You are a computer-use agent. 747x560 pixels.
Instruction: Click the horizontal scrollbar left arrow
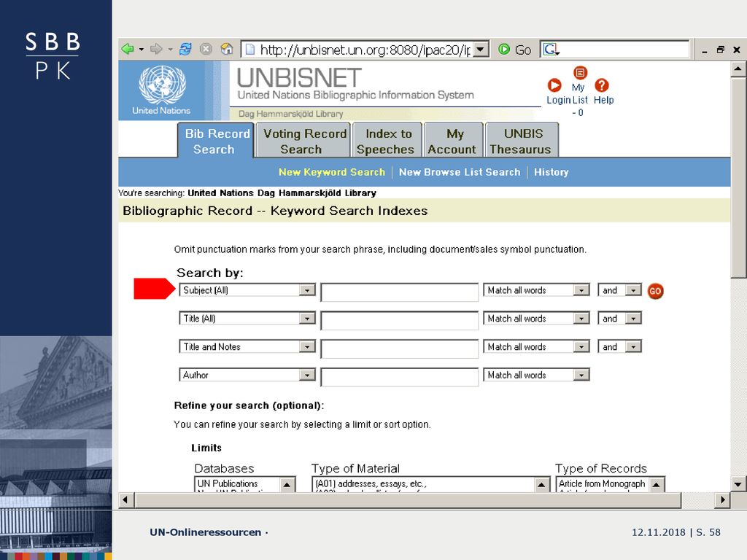tap(125, 499)
